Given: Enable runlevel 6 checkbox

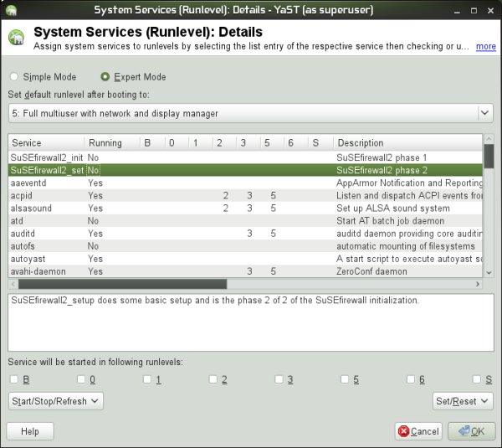Looking at the screenshot, I should click(x=411, y=379).
